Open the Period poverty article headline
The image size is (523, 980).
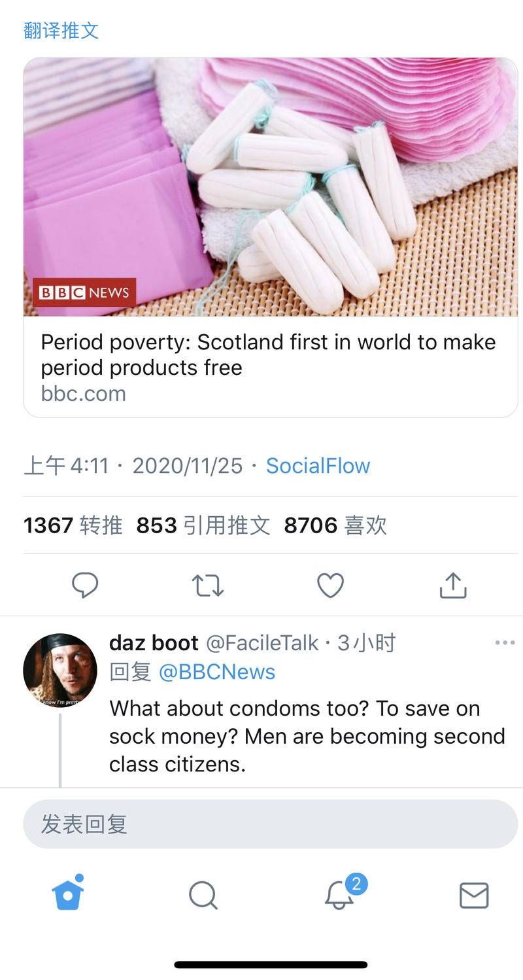[268, 355]
